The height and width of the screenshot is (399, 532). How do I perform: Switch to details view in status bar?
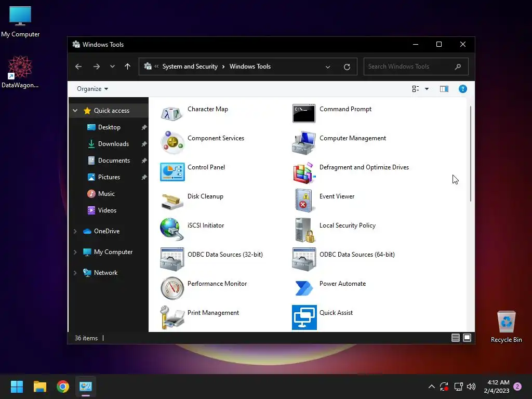tap(455, 338)
